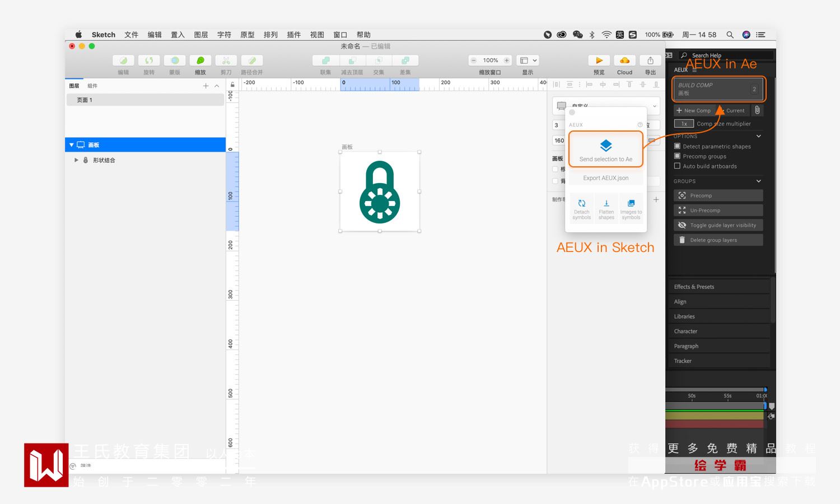The width and height of the screenshot is (840, 504).
Task: Toggle guide layer visibility
Action: pos(718,225)
